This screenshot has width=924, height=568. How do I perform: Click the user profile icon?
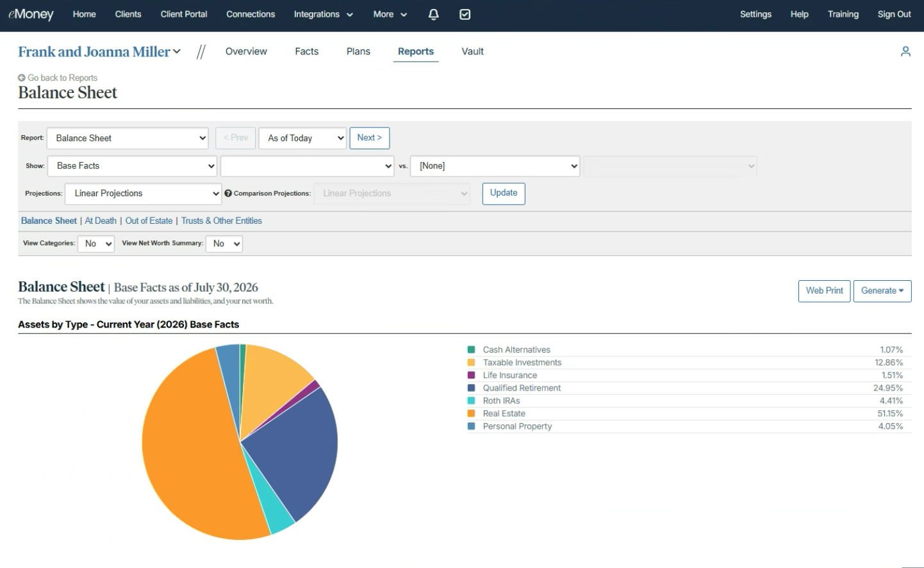click(x=905, y=51)
